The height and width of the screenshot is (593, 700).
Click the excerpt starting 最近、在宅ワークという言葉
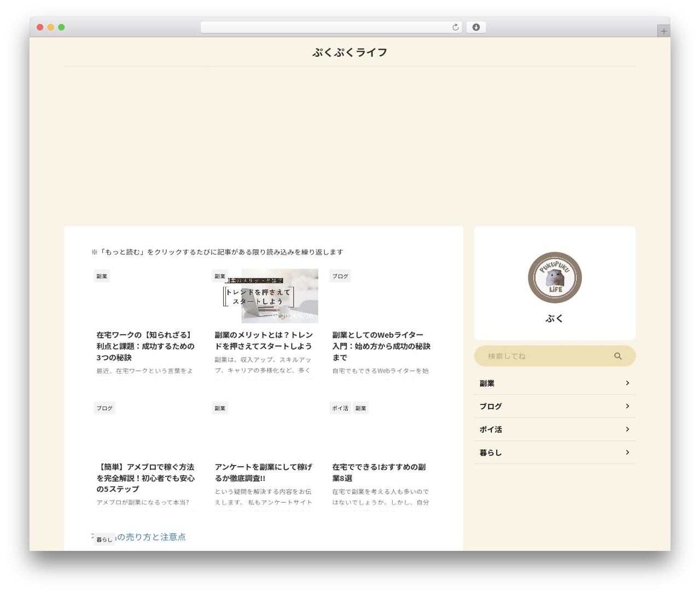click(x=145, y=371)
